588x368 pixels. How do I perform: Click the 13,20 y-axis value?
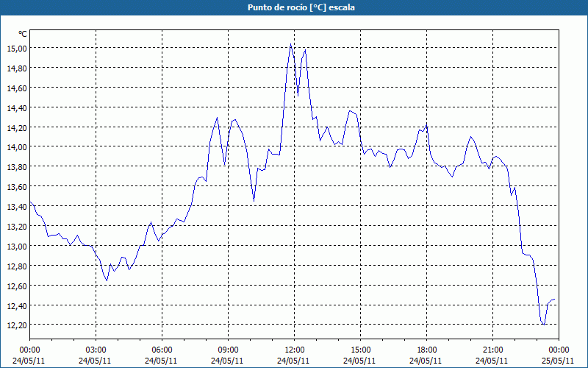pos(17,227)
